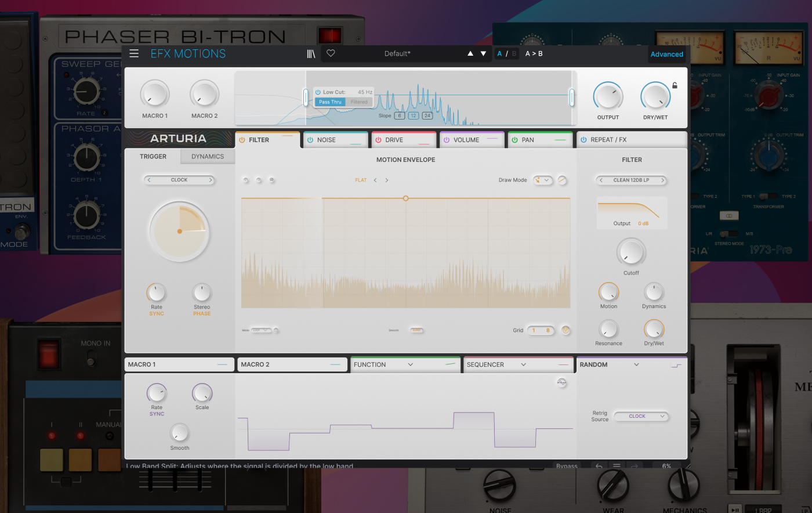This screenshot has width=812, height=513.
Task: Click the small button next to Mode LOOP
Action: (x=276, y=330)
